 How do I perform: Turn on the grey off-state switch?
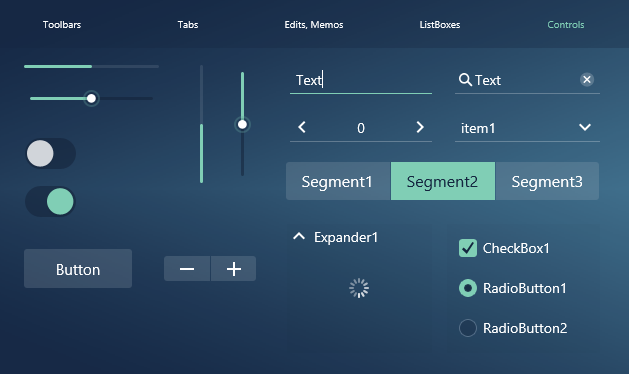[51, 153]
